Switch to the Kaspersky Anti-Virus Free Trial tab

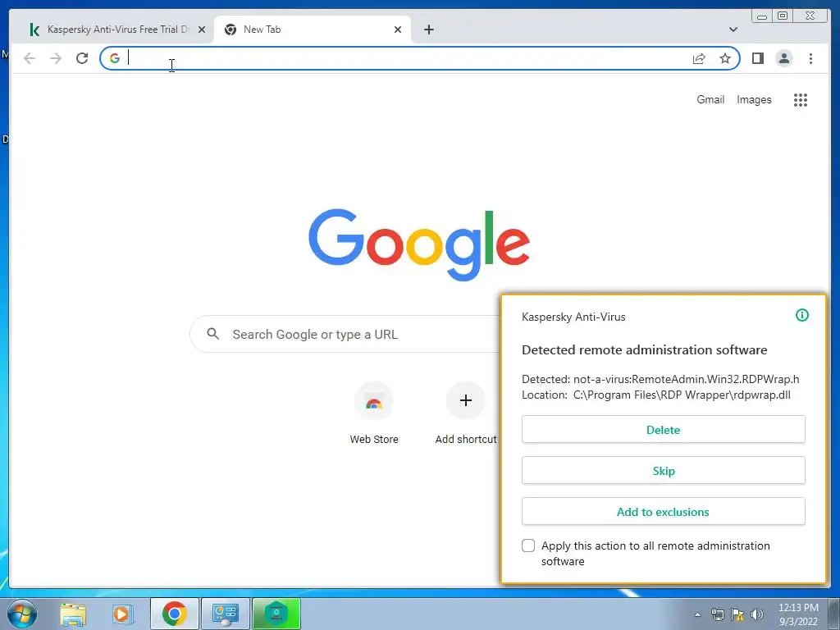[x=118, y=30]
